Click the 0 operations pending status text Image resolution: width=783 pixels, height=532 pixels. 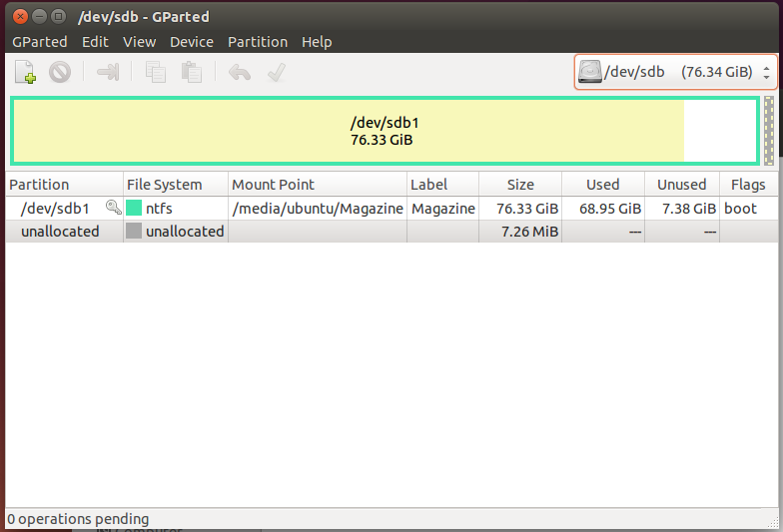(x=78, y=519)
